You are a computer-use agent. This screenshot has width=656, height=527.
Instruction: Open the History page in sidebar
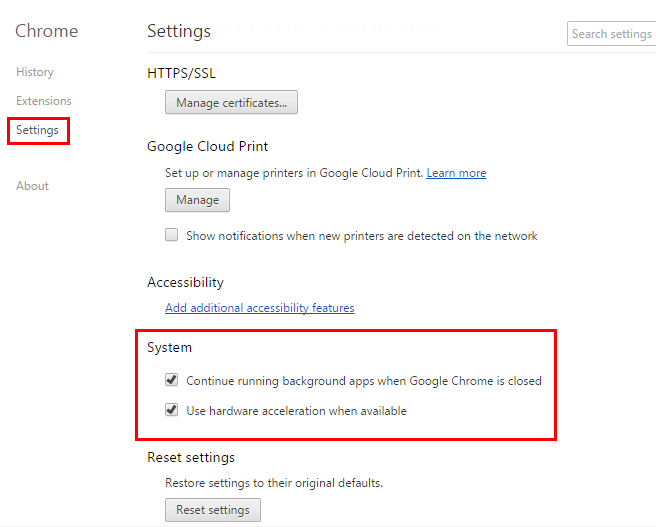tap(35, 72)
